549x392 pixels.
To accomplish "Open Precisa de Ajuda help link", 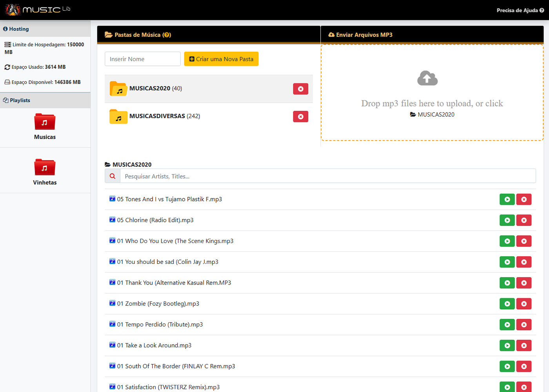I will [x=520, y=10].
